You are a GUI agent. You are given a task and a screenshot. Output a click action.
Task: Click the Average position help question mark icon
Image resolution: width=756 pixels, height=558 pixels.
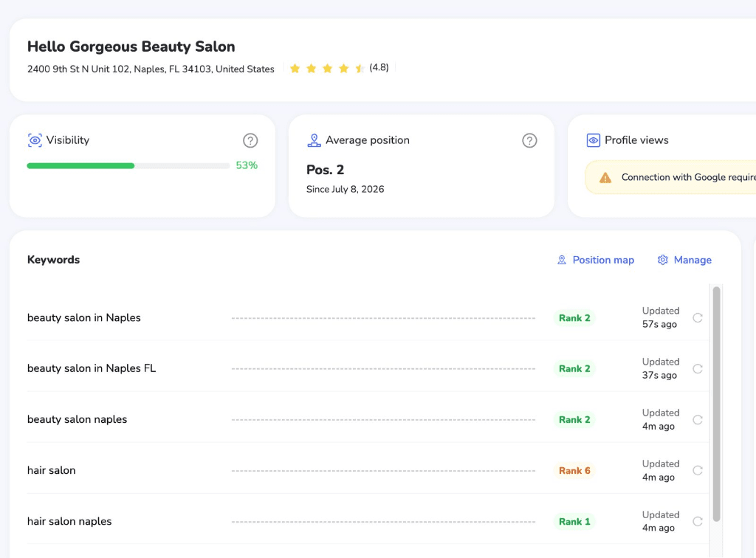point(529,141)
